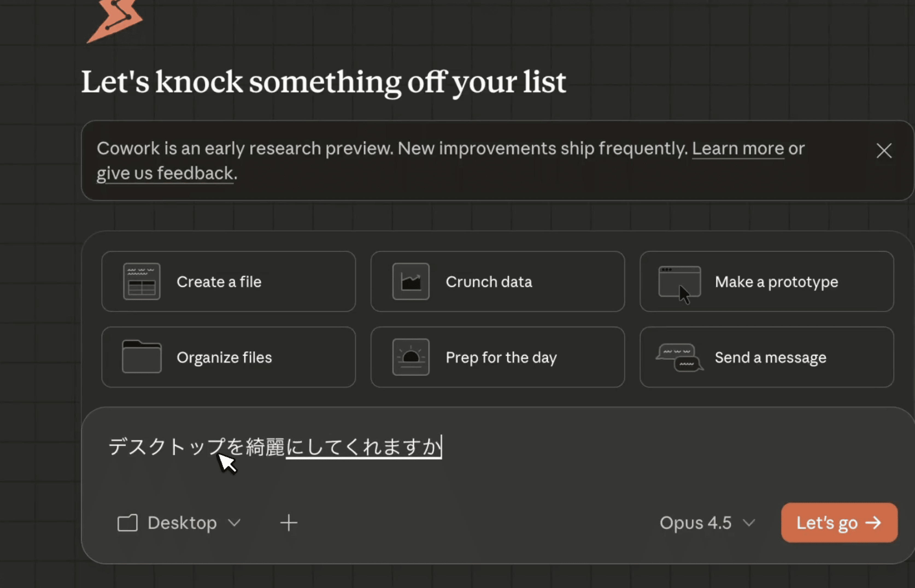915x588 pixels.
Task: Pick the Send a message suggestion label
Action: point(770,357)
